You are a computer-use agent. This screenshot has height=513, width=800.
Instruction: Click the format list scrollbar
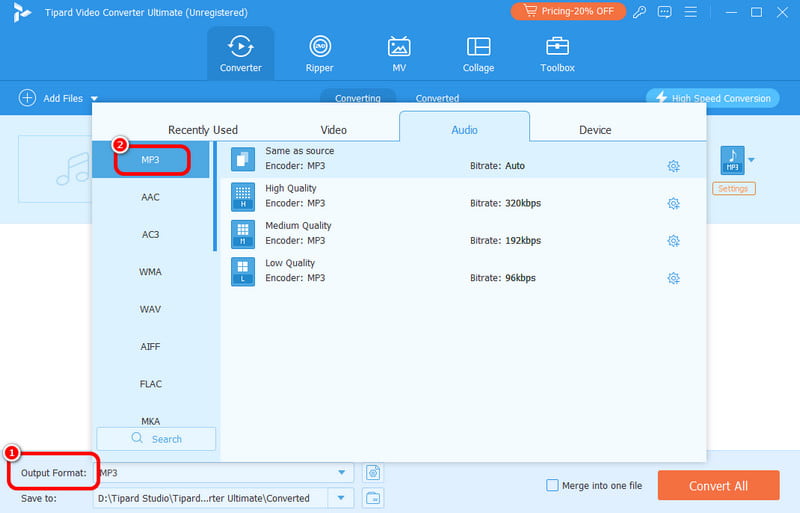tap(215, 197)
